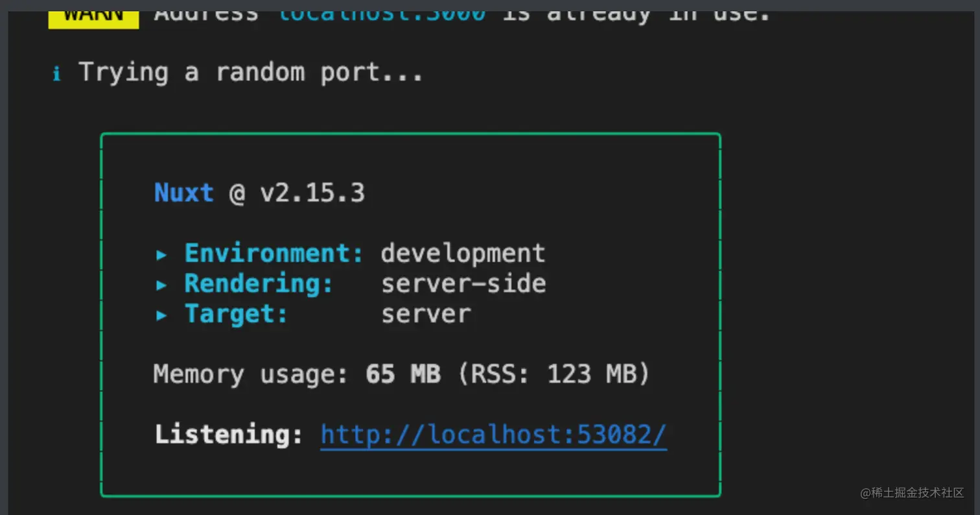This screenshot has height=515, width=980.
Task: Click the v2.15.3 version text
Action: coord(312,193)
